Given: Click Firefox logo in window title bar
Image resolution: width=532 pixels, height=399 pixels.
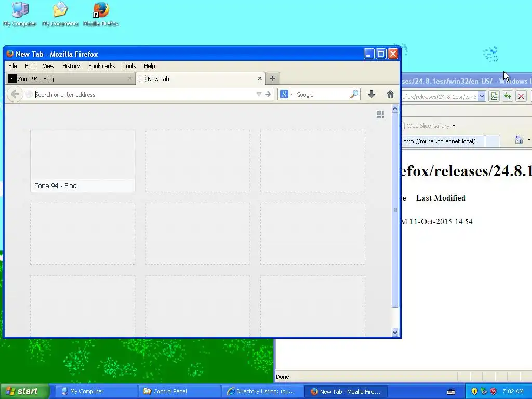Looking at the screenshot, I should click(x=10, y=54).
